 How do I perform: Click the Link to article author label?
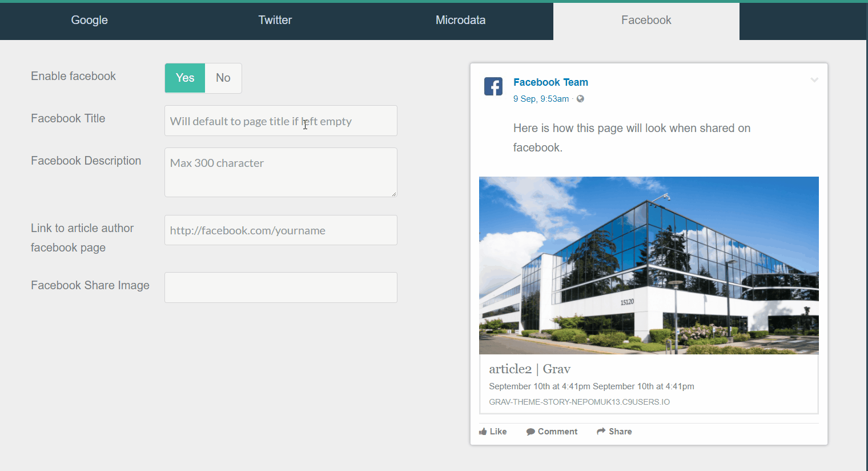click(82, 238)
